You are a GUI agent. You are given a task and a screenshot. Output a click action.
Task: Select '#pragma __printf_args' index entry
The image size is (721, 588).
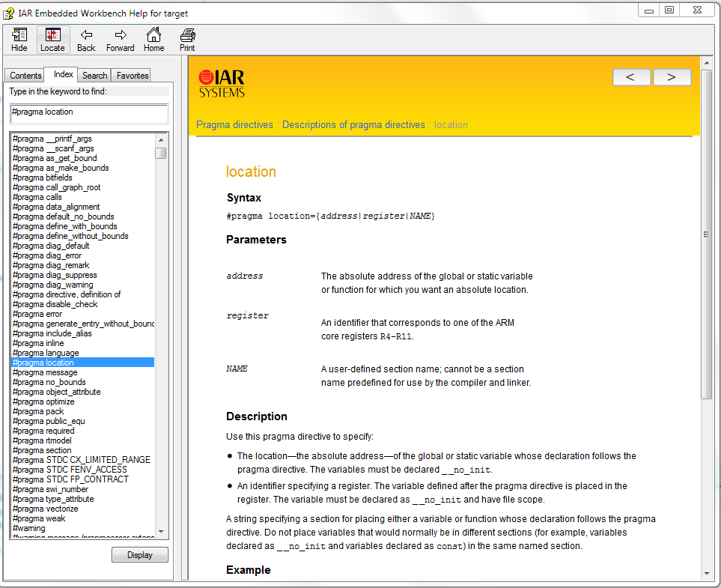click(52, 139)
